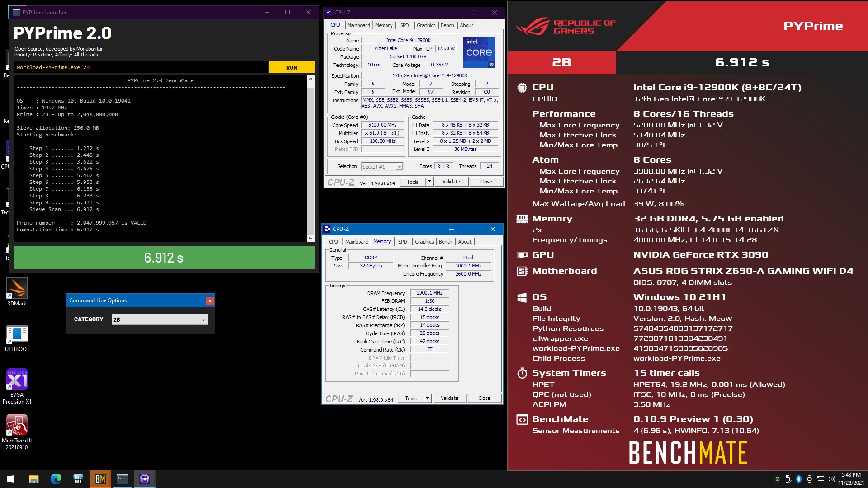This screenshot has width=868, height=488.
Task: Click Validate in upper CPU-Z window
Action: tap(451, 182)
